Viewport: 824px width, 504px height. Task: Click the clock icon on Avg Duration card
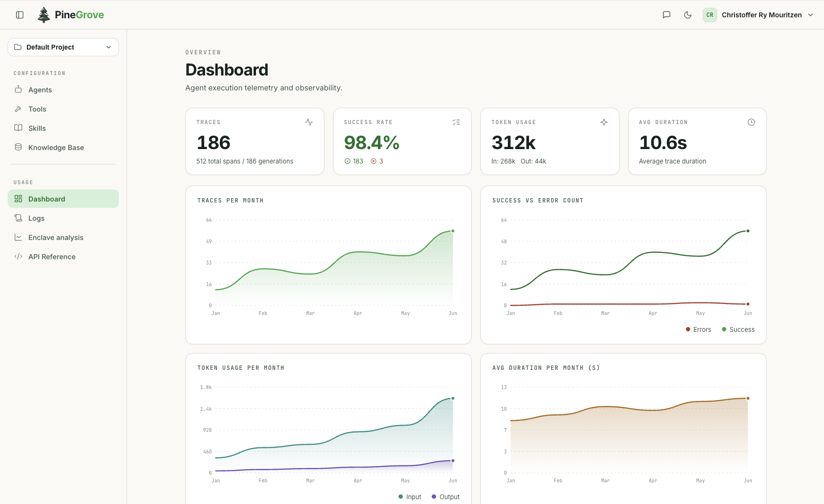751,122
